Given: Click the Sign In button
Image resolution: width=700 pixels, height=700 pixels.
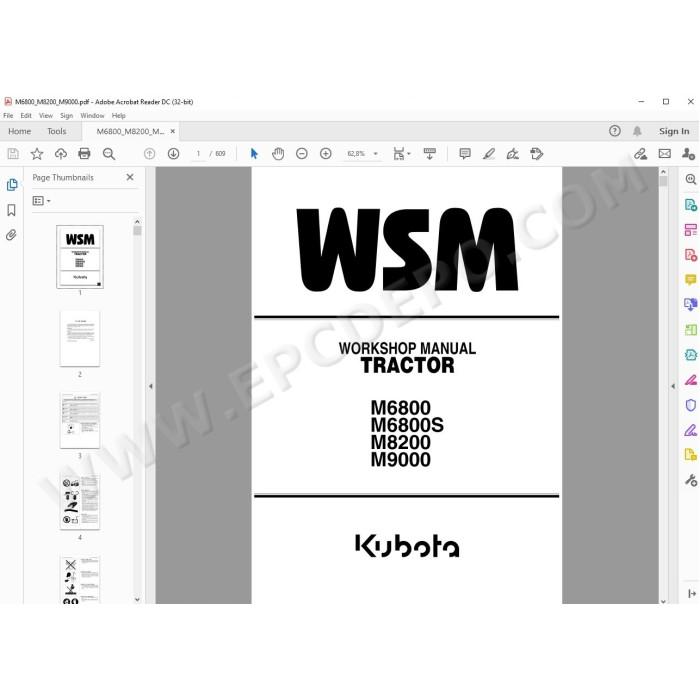Looking at the screenshot, I should (674, 131).
